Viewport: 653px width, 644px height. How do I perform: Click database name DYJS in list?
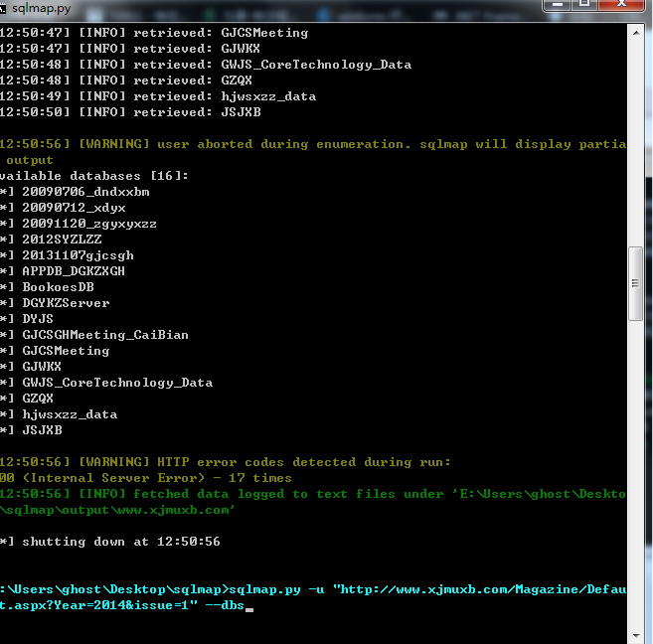[x=38, y=319]
